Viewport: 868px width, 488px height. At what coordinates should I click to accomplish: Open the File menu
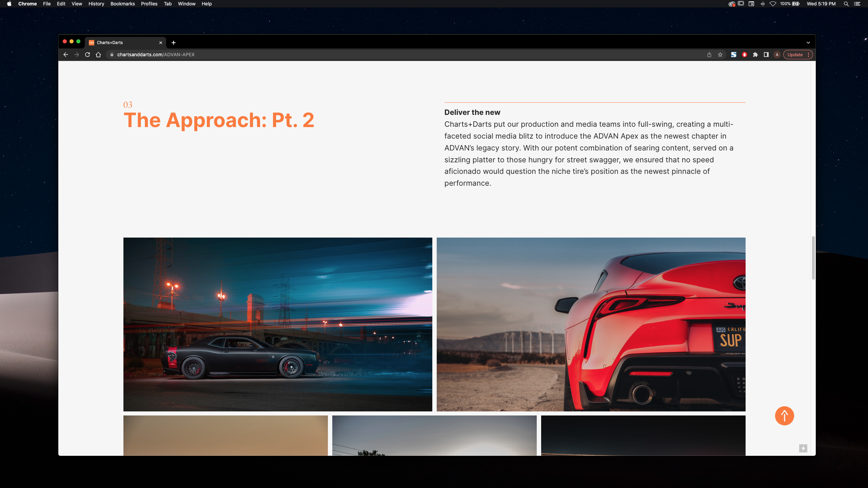click(x=47, y=4)
